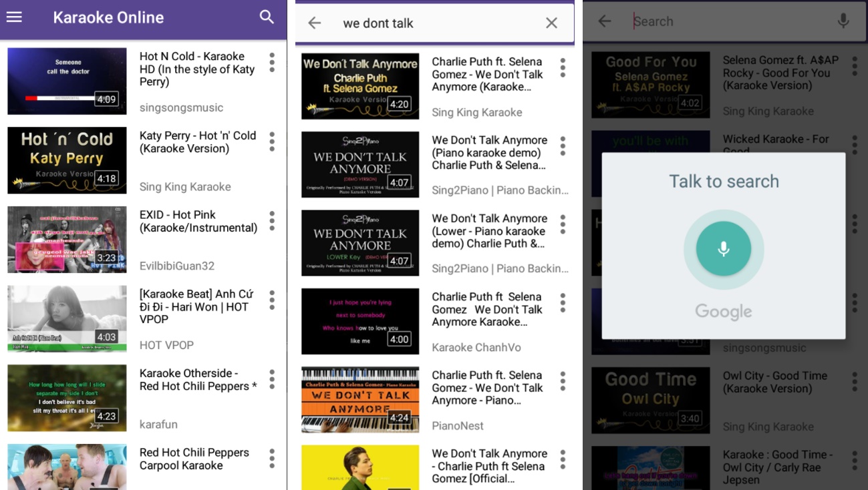Open Karaoke Otherside lyrics thumbnail

67,398
